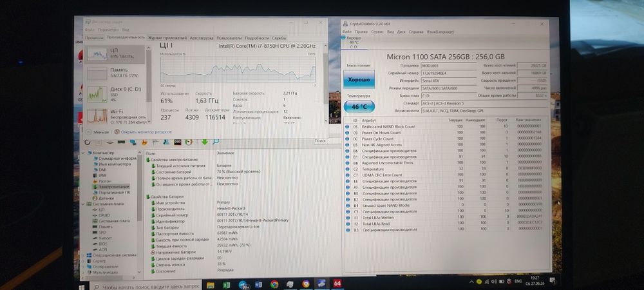The height and width of the screenshot is (290, 644).
Task: Click the flame stress-test icon in AIDA64 toolbar
Action: coord(144,142)
